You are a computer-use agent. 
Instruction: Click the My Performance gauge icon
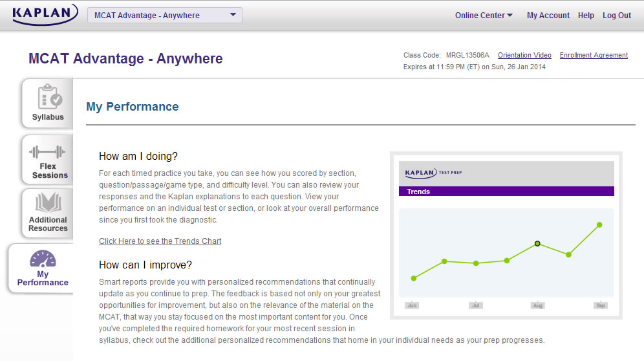click(43, 259)
